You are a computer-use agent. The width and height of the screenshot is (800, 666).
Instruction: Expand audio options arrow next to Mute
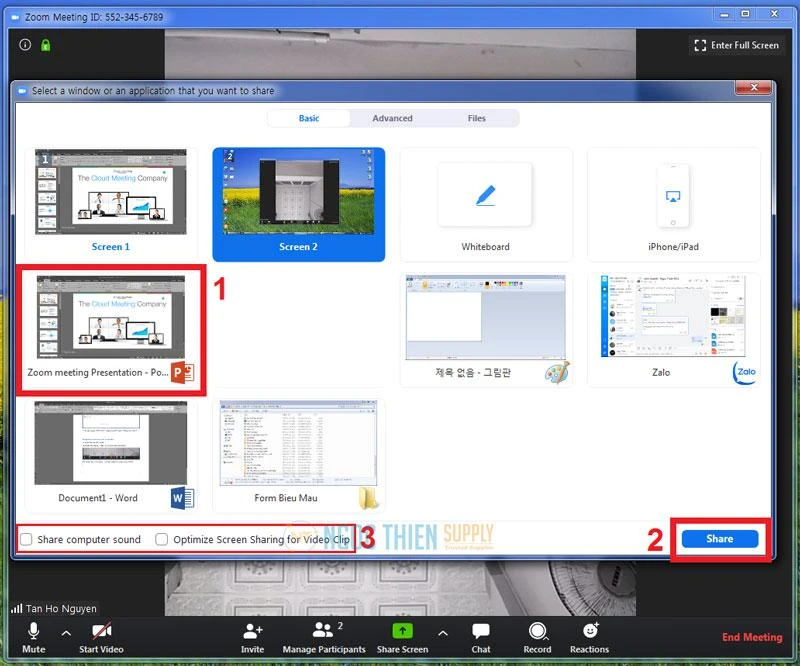click(66, 632)
